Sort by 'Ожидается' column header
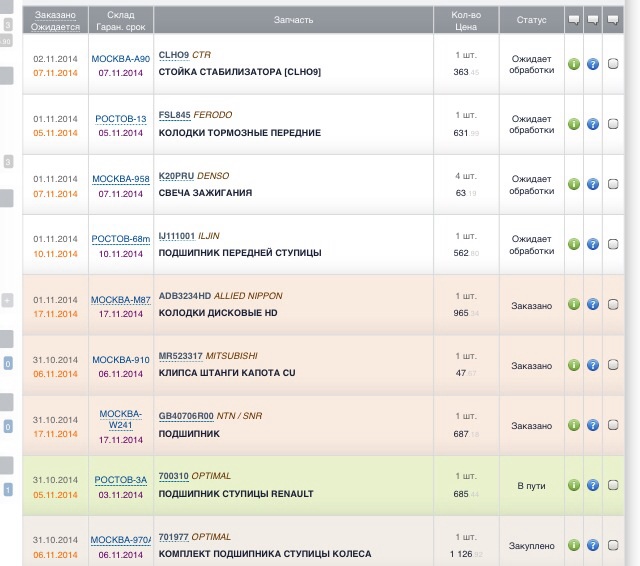Viewport: 640px width, 566px height. [55, 26]
